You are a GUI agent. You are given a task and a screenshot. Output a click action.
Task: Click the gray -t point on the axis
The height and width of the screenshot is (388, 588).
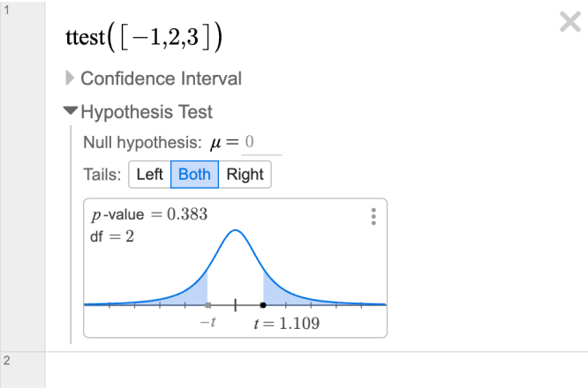coord(207,305)
